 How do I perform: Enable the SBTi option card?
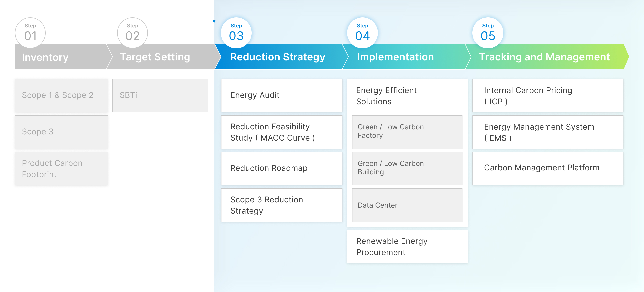(x=160, y=95)
